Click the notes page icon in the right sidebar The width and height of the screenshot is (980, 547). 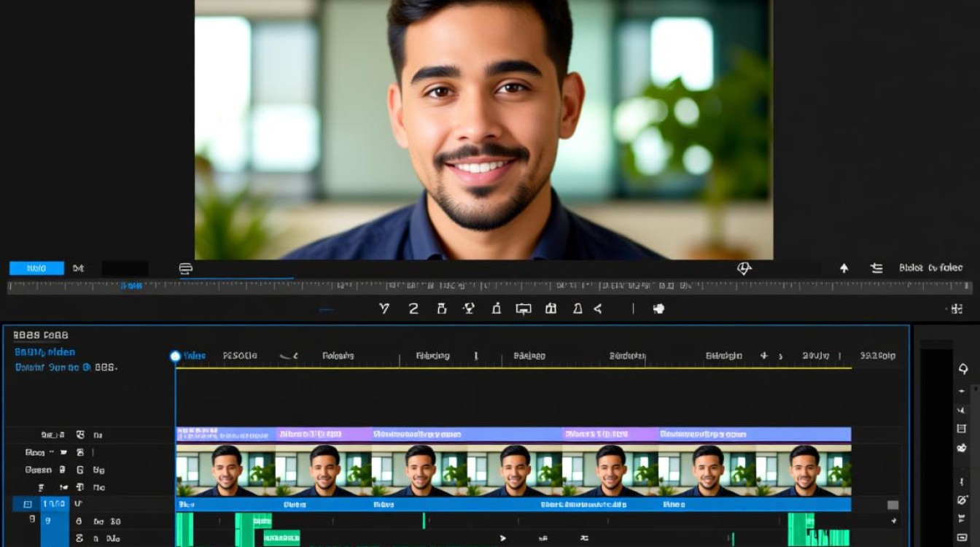click(x=962, y=429)
